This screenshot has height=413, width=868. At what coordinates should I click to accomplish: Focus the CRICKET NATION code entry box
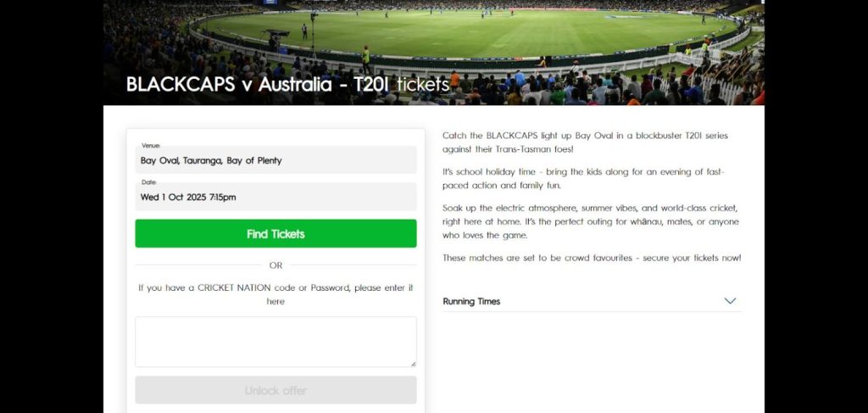(x=275, y=341)
